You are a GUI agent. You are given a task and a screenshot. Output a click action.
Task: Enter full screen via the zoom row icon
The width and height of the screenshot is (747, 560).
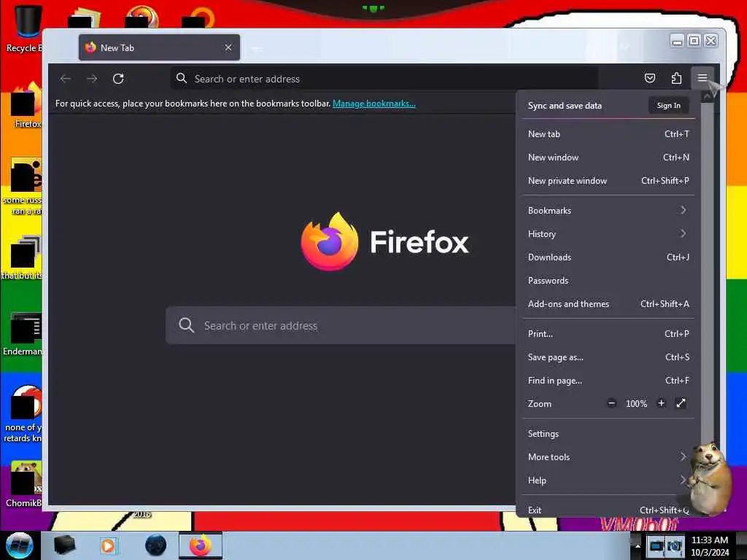point(681,403)
